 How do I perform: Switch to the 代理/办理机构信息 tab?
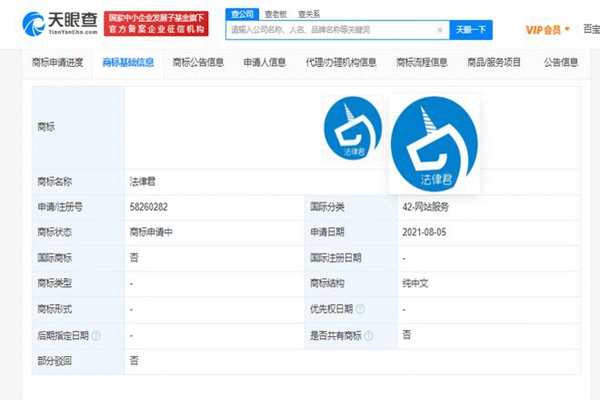click(x=341, y=62)
